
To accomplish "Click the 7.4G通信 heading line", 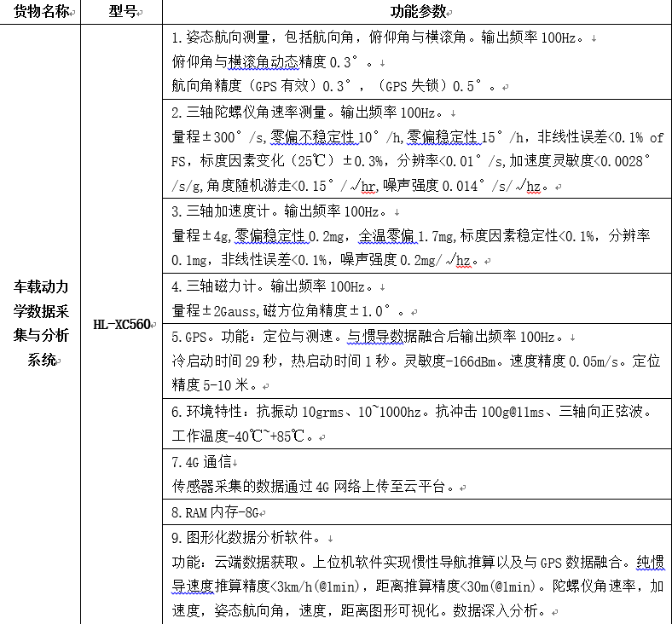I will coord(201,463).
